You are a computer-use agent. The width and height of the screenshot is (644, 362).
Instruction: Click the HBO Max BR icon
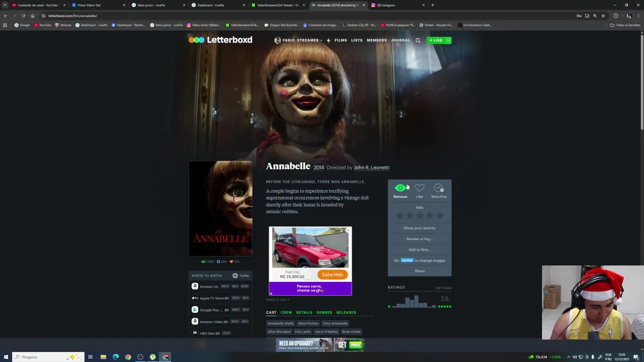coord(195,333)
